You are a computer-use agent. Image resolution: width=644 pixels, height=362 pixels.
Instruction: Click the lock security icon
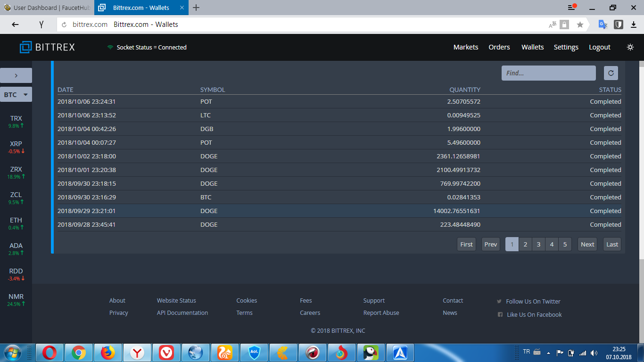click(564, 25)
